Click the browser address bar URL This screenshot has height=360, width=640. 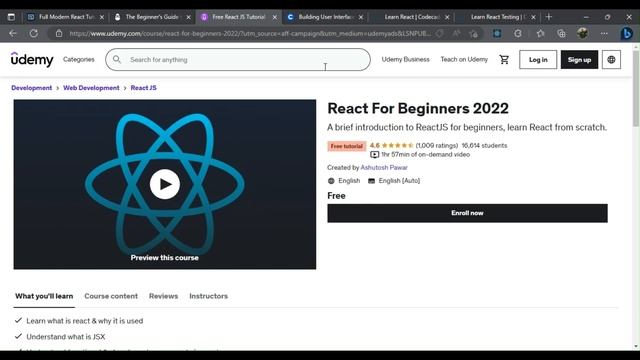[250, 33]
